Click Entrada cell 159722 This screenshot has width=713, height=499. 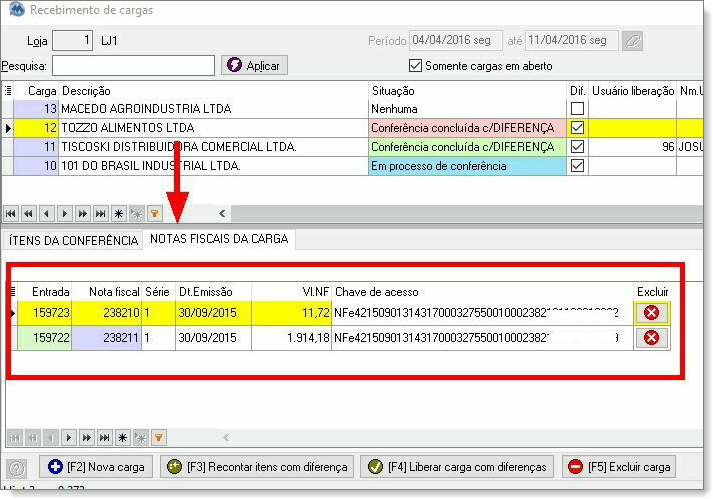[x=45, y=338]
